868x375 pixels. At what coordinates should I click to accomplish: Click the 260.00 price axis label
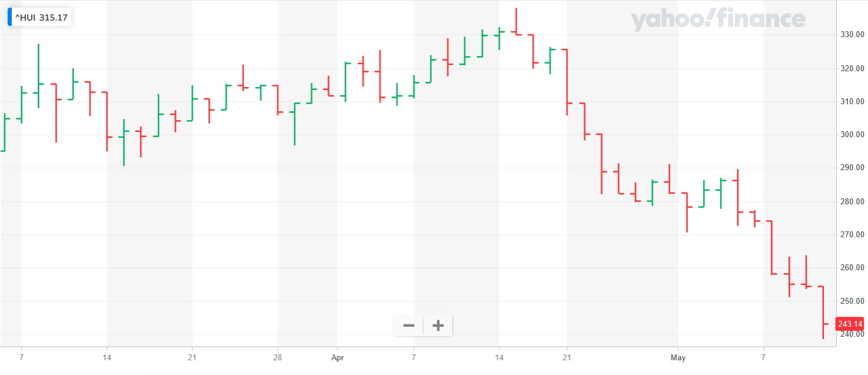click(851, 268)
